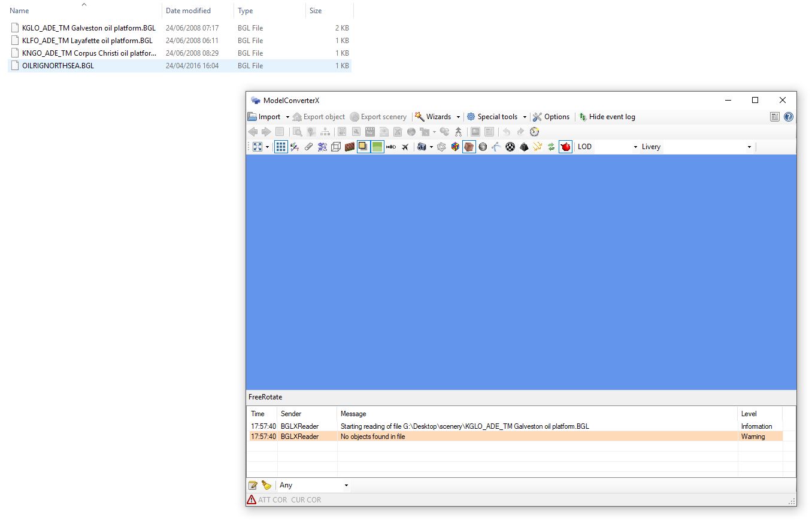Click the blue camera view icon
Viewport: 812px width, 521px height.
(x=422, y=147)
